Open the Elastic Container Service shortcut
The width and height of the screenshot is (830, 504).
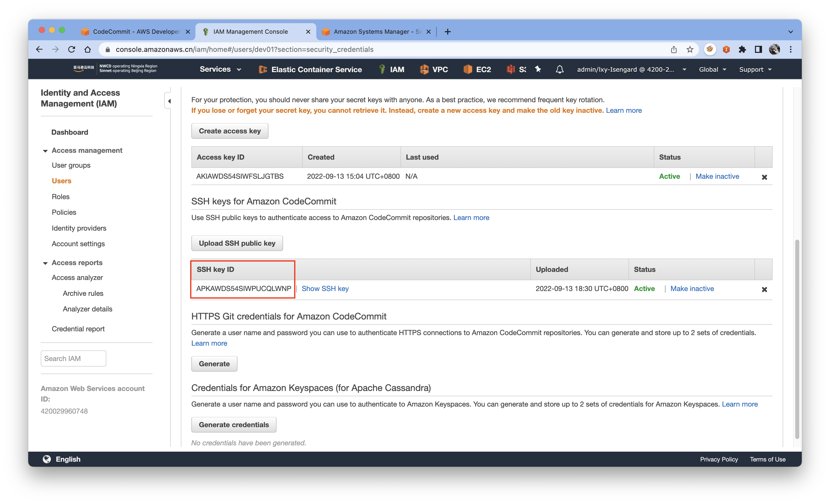[310, 69]
